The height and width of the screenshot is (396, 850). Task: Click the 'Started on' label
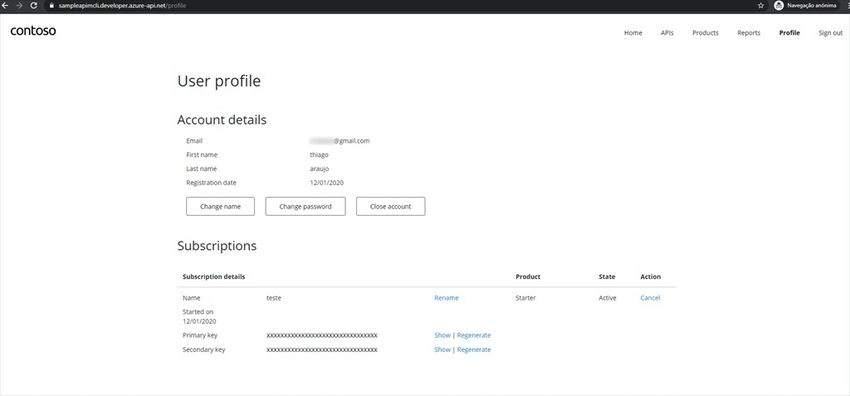pos(198,312)
